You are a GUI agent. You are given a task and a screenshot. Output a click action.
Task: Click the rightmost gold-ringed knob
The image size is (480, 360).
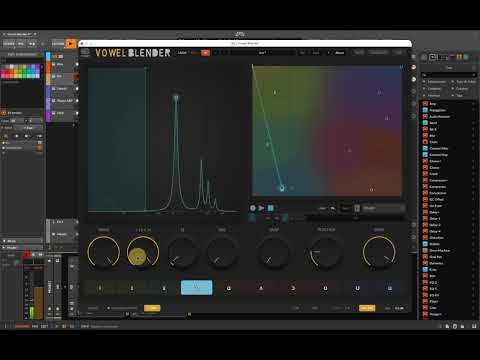[379, 252]
